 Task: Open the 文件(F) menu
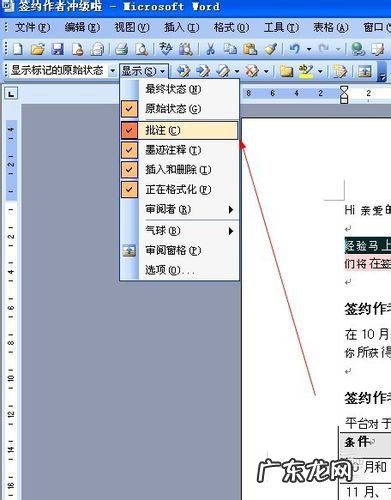32,27
